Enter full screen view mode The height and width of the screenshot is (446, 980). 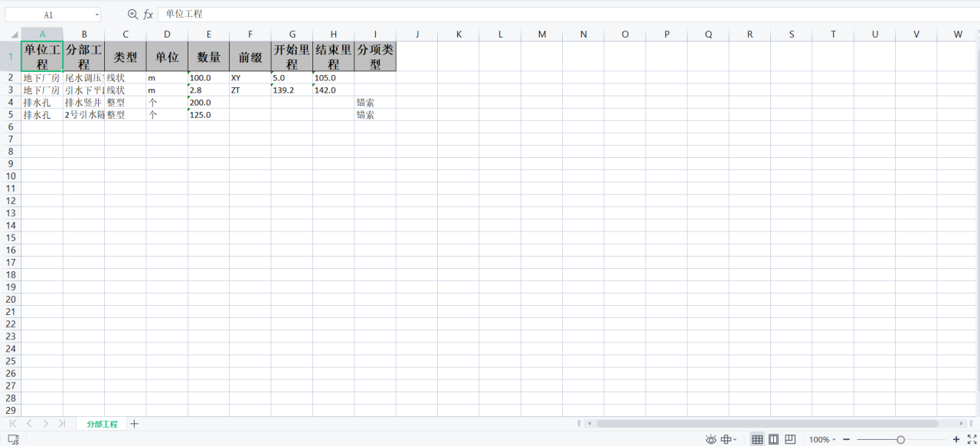(972, 439)
